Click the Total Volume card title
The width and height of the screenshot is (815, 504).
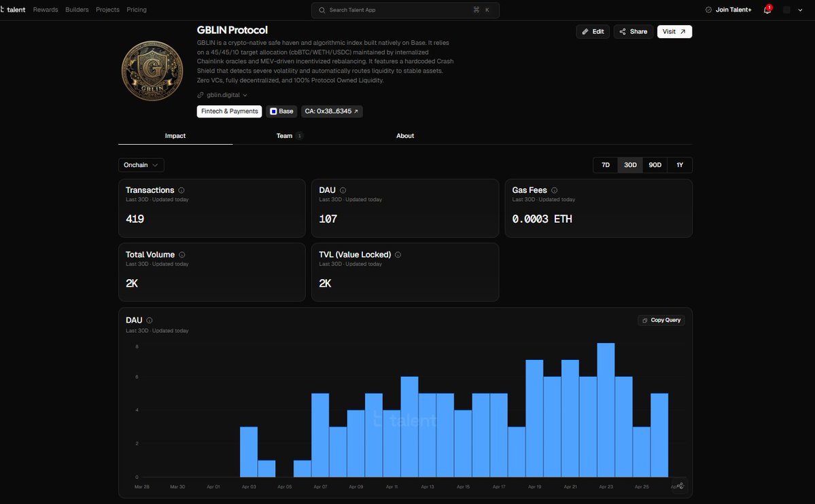150,255
